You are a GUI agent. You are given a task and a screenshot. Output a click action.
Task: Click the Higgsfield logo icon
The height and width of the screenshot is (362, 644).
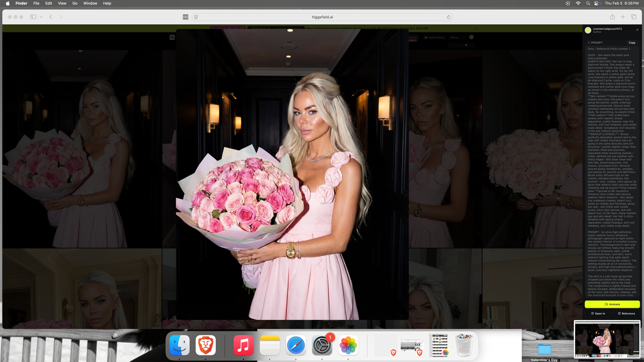click(x=172, y=38)
